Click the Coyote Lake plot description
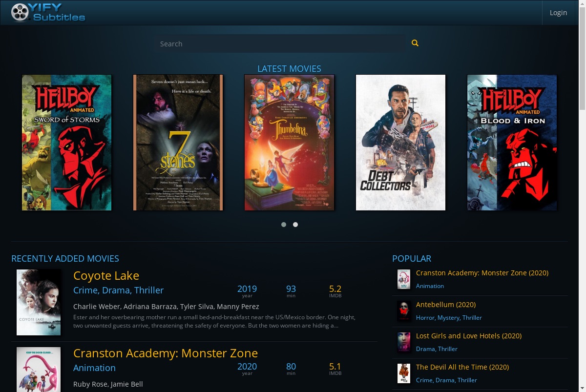Screen dimensions: 586x392 coord(214,321)
